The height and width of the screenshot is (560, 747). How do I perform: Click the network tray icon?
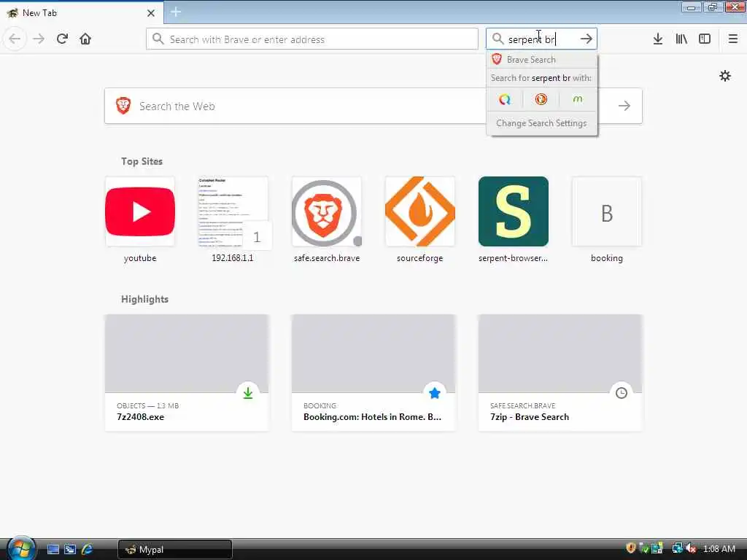tap(677, 548)
